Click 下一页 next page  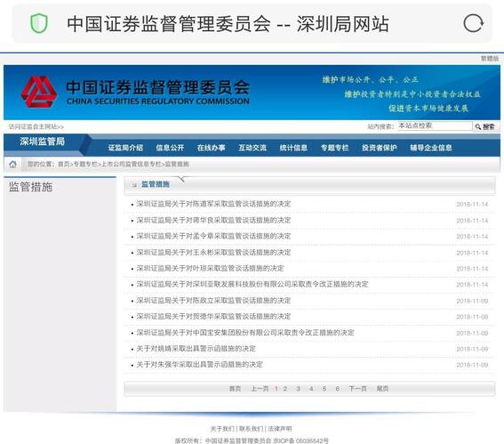click(358, 389)
